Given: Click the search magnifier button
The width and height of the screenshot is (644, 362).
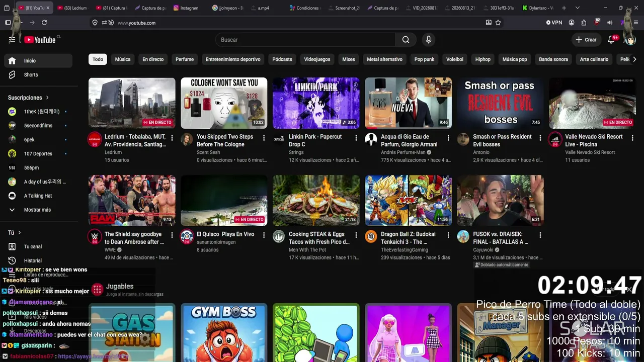Looking at the screenshot, I should click(x=406, y=40).
